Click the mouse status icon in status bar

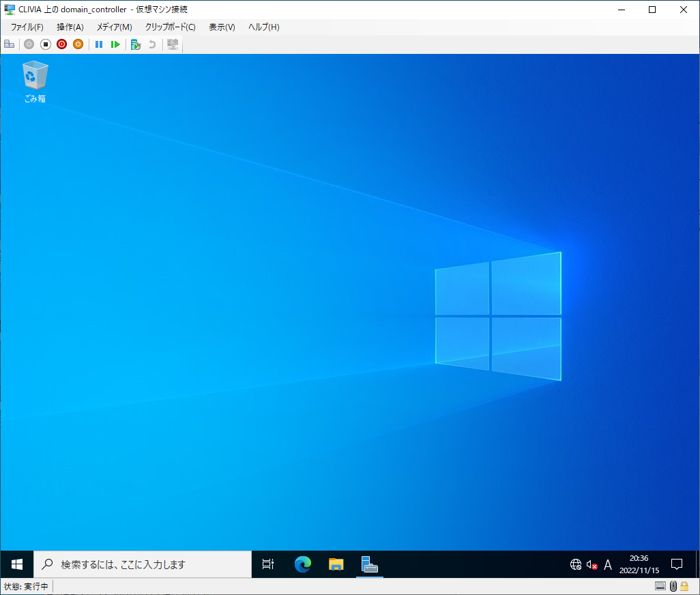[x=673, y=586]
